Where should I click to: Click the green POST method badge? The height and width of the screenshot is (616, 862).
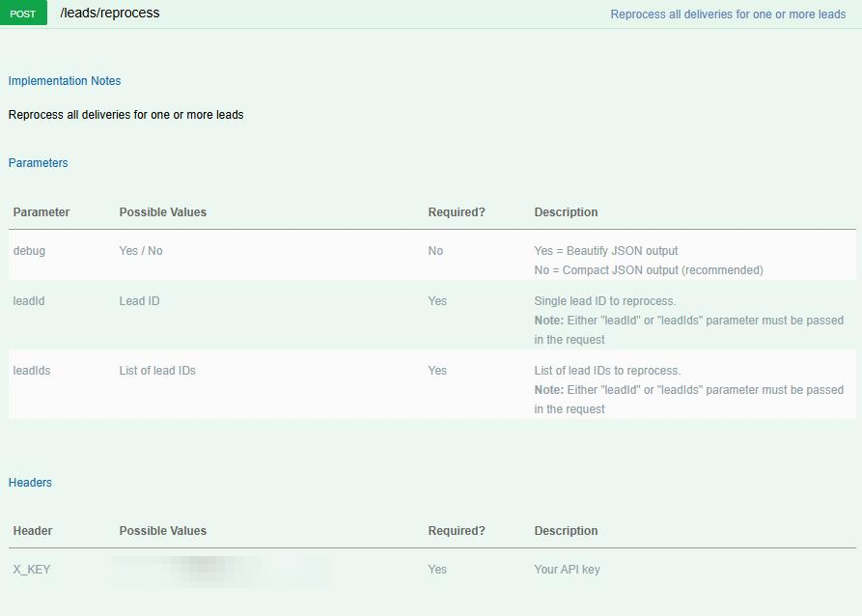click(x=23, y=14)
